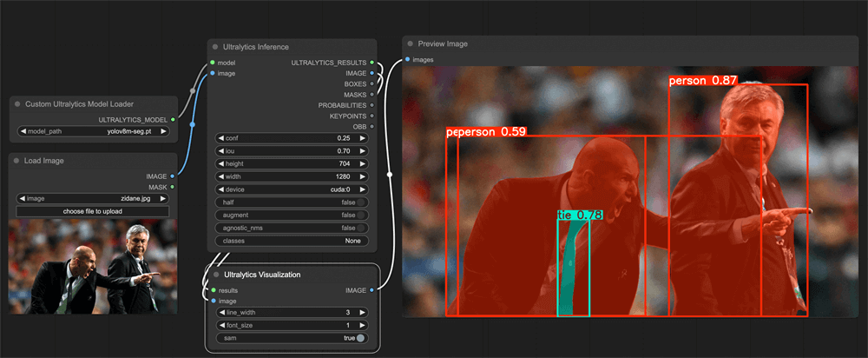Collapse the Load Image node via its dot
Screen dimensions: 868x358
coord(17,161)
